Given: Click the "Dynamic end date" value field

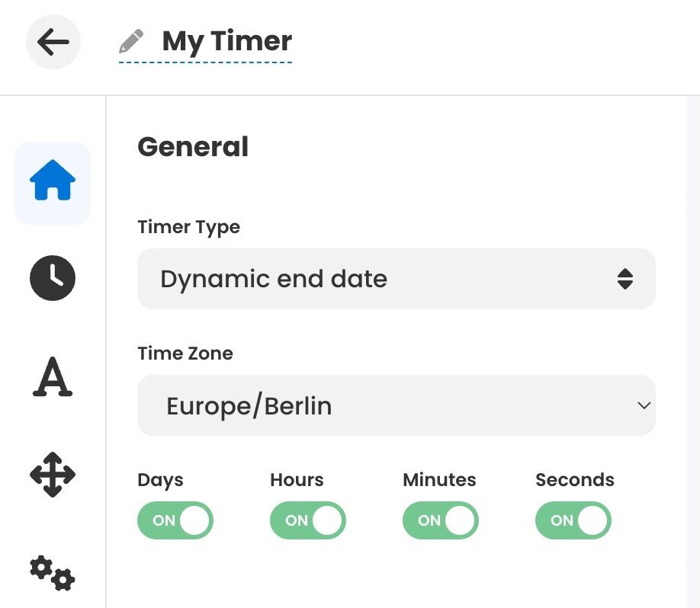Looking at the screenshot, I should point(397,279).
